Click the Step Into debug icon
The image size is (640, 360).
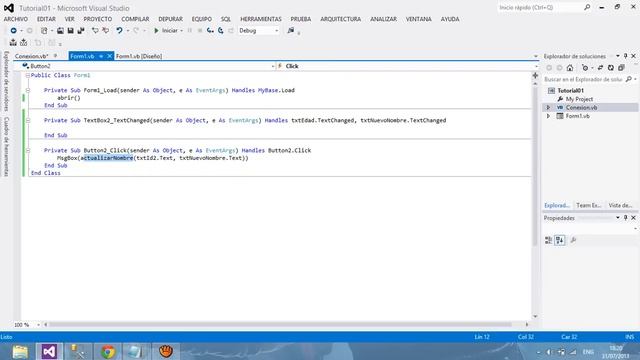210,31
